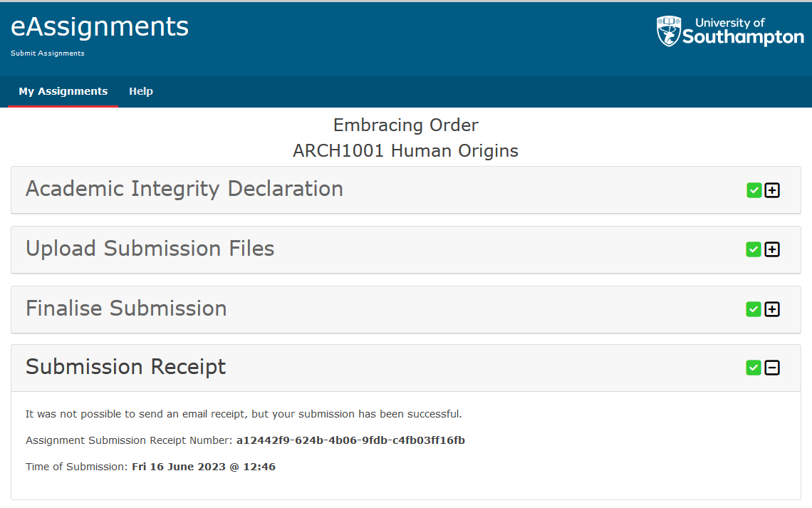Collapse the Submission Receipt section
The height and width of the screenshot is (508, 812).
(x=772, y=368)
